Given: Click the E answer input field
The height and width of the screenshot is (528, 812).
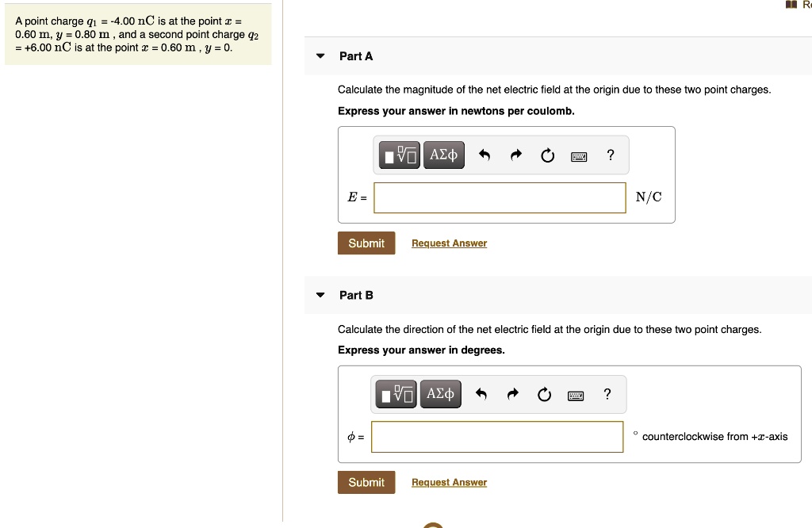Looking at the screenshot, I should tap(500, 197).
